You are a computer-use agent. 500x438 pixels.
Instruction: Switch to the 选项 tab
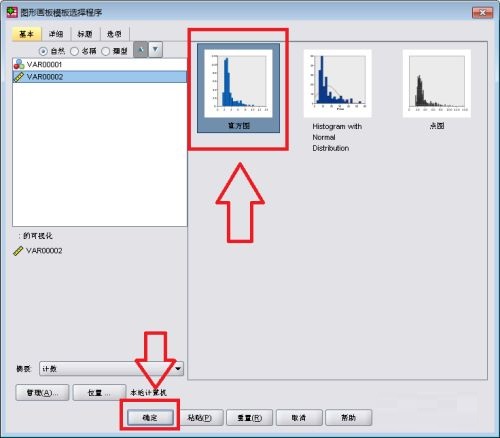114,34
